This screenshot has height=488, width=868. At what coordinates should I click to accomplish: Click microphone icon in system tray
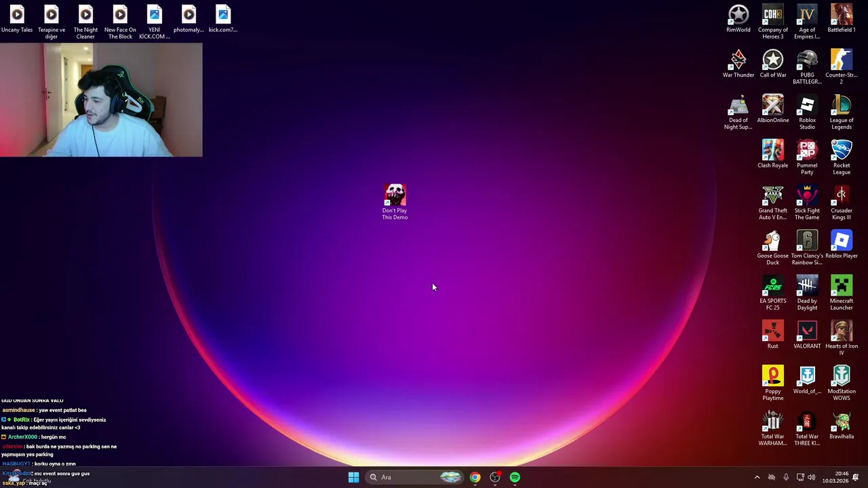click(x=786, y=477)
